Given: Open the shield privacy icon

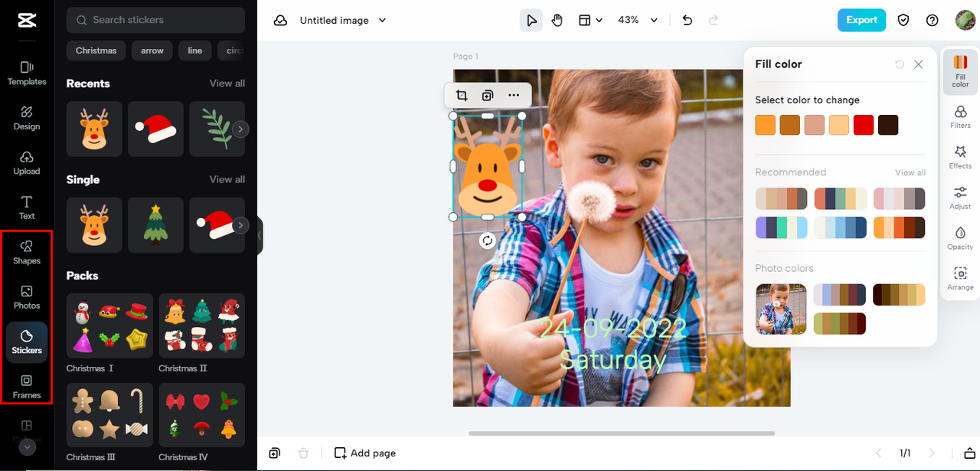Looking at the screenshot, I should click(903, 21).
